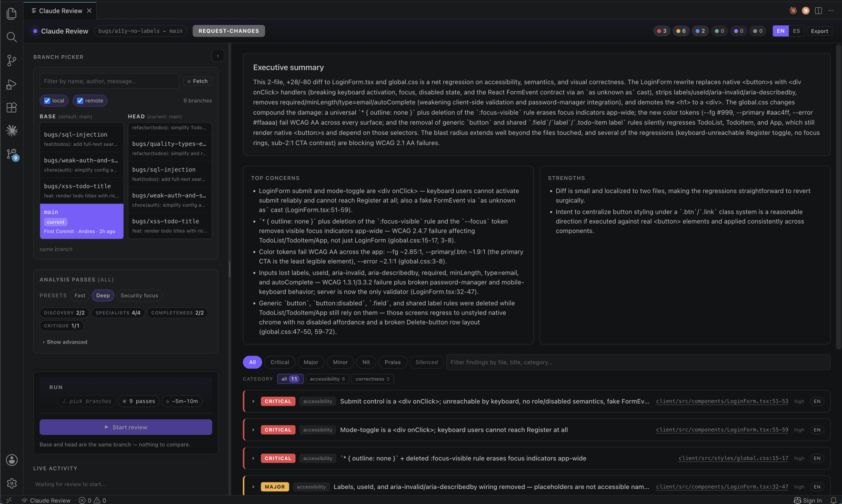
Task: Click the round orange Claude icon in the title bar
Action: pos(806,11)
